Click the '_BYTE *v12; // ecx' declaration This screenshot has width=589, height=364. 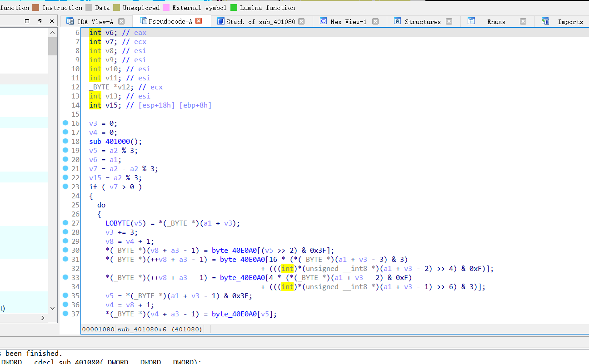(126, 87)
